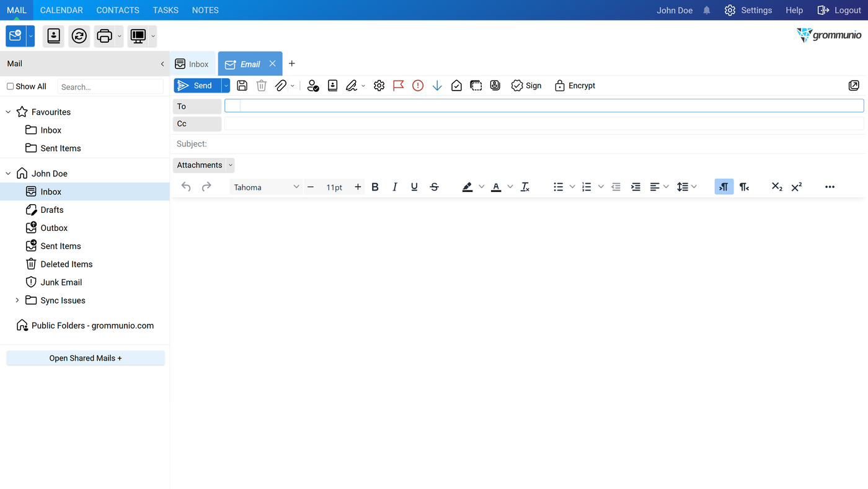Expand the Attachments dropdown
This screenshot has height=489, width=868.
point(231,165)
